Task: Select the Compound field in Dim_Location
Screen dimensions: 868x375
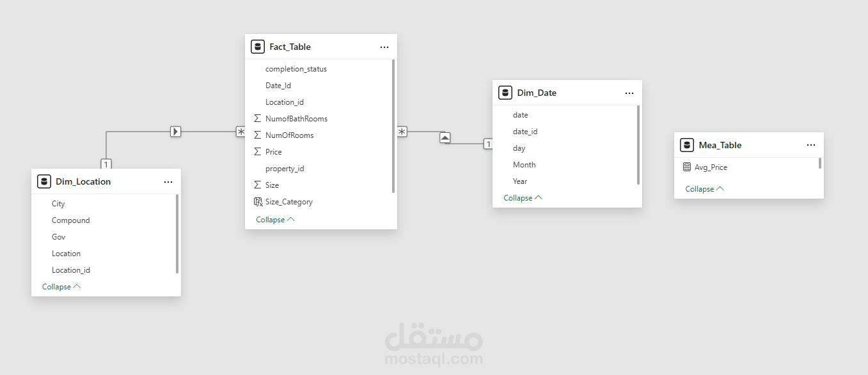Action: 71,220
